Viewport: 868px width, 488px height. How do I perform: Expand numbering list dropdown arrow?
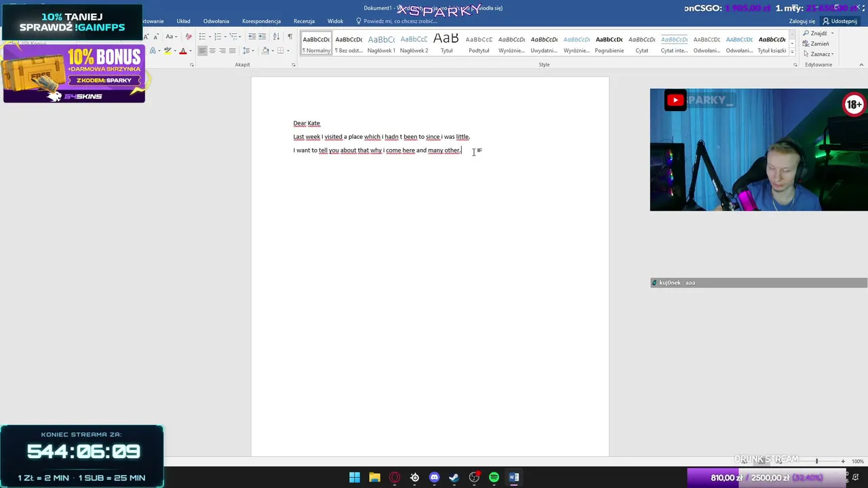[225, 37]
